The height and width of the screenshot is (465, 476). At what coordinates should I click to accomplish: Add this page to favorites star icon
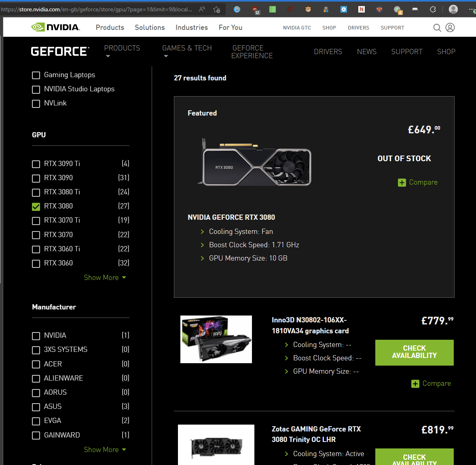pos(216,9)
